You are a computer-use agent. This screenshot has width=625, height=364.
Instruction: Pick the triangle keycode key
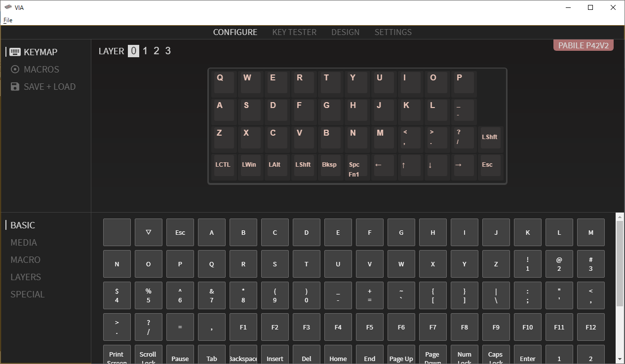click(148, 232)
